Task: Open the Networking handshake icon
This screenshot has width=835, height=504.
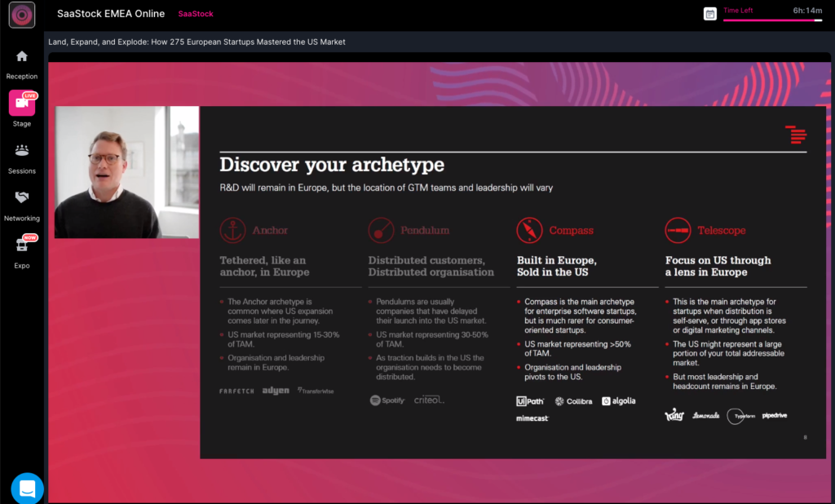Action: tap(22, 197)
